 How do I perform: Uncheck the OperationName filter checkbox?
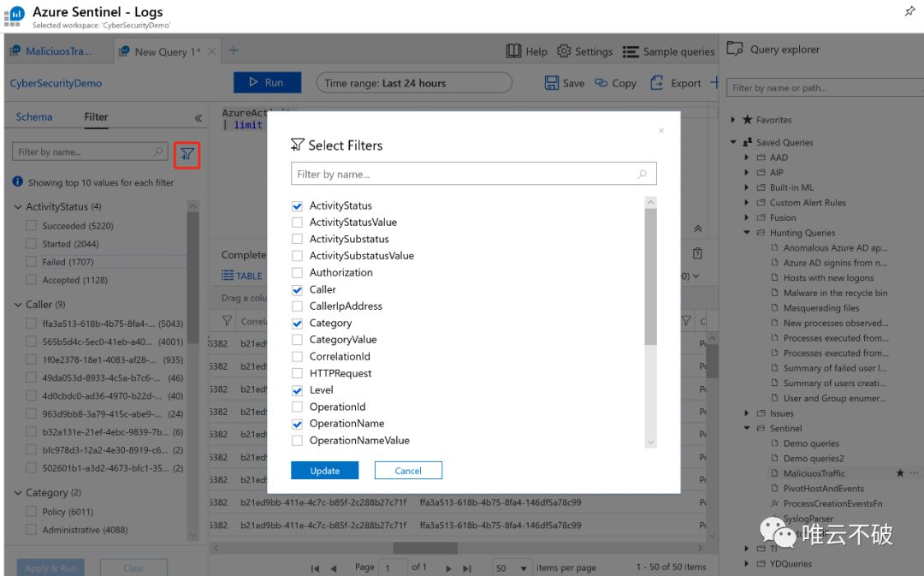tap(297, 424)
